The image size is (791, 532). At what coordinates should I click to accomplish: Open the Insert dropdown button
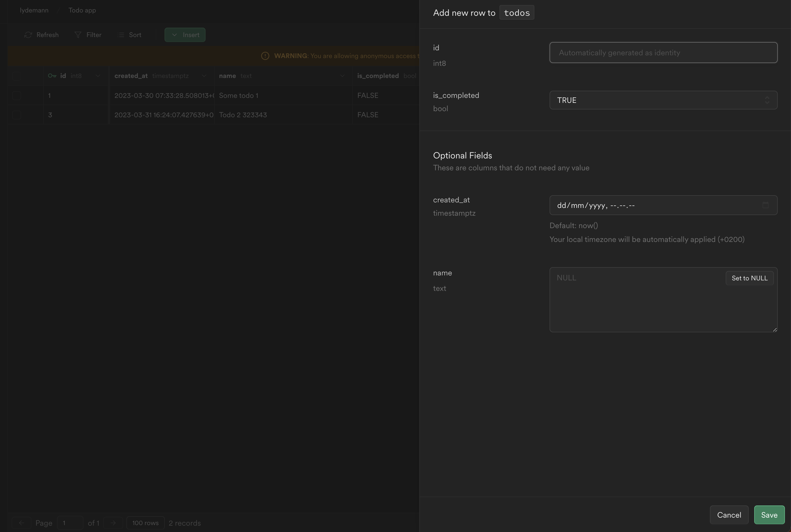click(184, 35)
